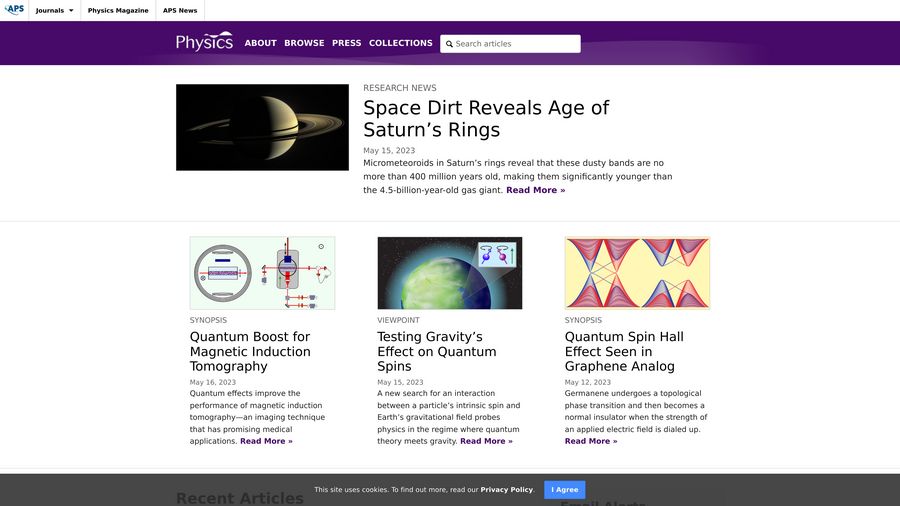900x506 pixels.
Task: Open the PRESS menu item
Action: [347, 43]
